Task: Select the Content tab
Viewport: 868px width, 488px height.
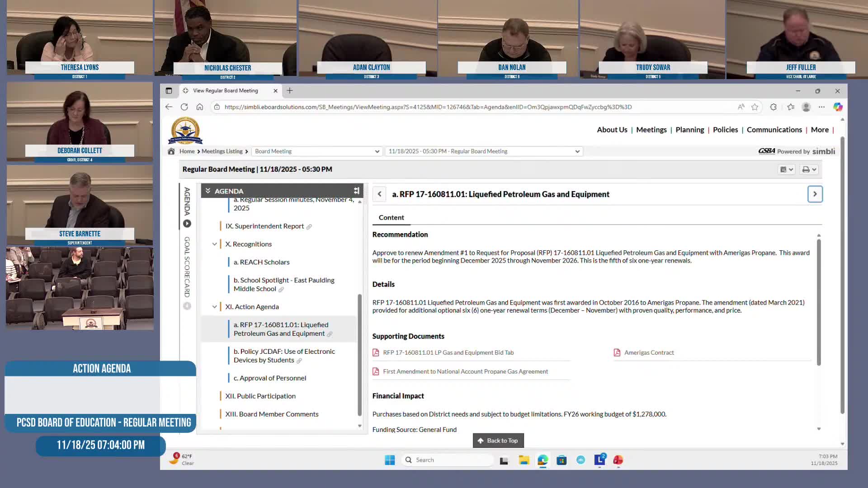Action: pos(391,217)
